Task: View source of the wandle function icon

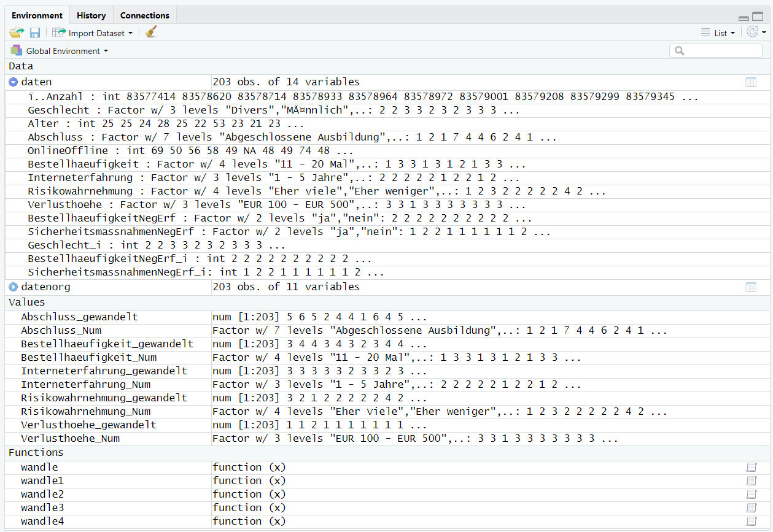Action: [x=751, y=468]
